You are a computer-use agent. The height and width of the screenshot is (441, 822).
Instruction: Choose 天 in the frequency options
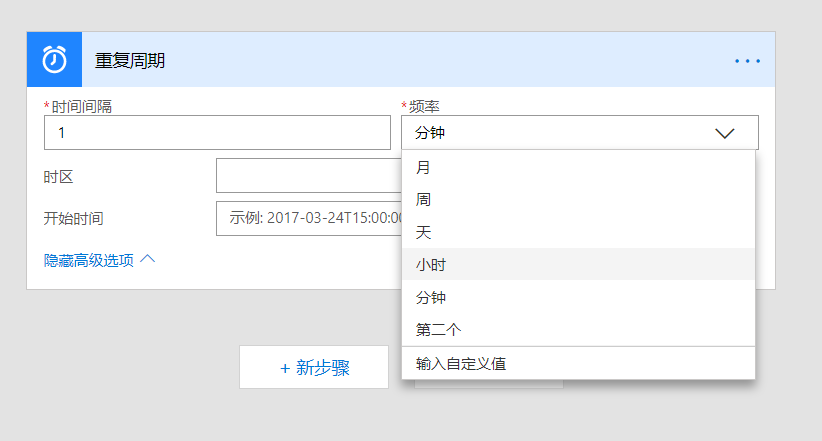(x=424, y=232)
